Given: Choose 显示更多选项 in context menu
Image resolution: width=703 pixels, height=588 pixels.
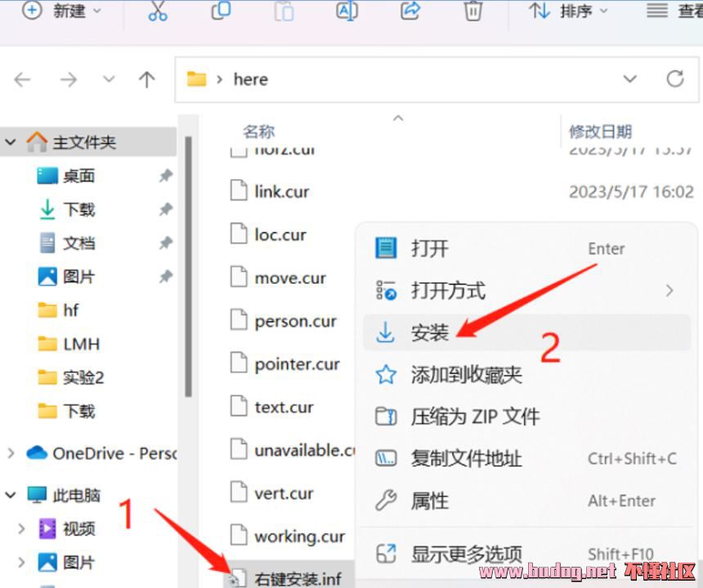Looking at the screenshot, I should pos(526,554).
